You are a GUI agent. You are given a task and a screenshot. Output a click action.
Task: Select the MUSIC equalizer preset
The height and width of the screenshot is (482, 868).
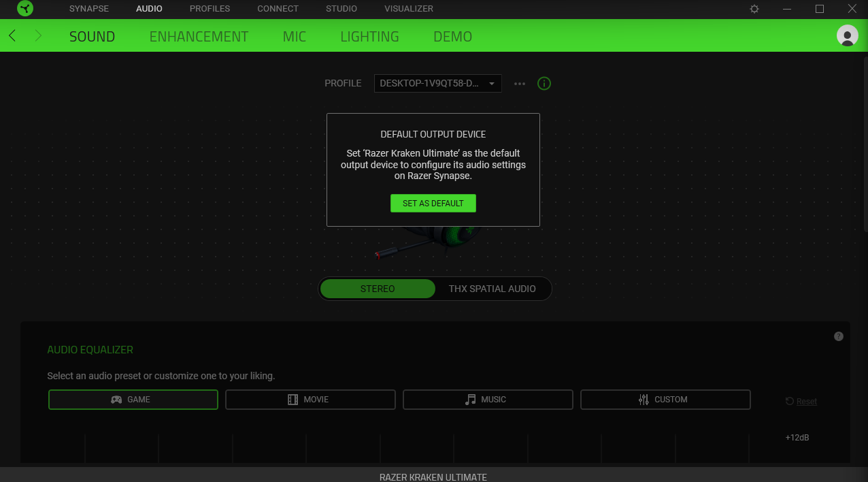(488, 400)
